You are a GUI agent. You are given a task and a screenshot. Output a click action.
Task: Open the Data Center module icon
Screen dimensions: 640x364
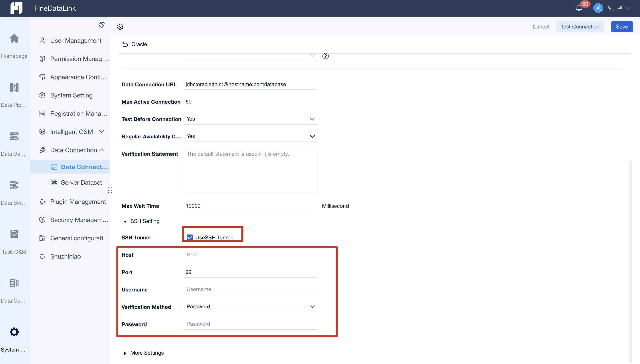14,283
